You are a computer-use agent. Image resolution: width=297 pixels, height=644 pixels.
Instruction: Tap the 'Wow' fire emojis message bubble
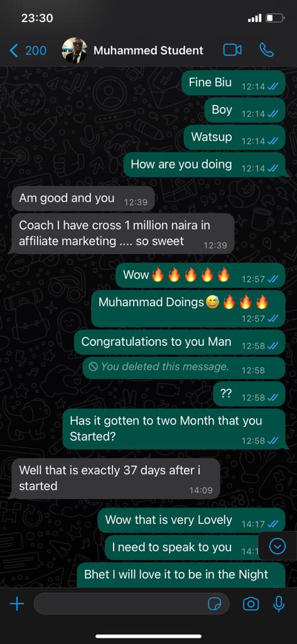pyautogui.click(x=200, y=275)
